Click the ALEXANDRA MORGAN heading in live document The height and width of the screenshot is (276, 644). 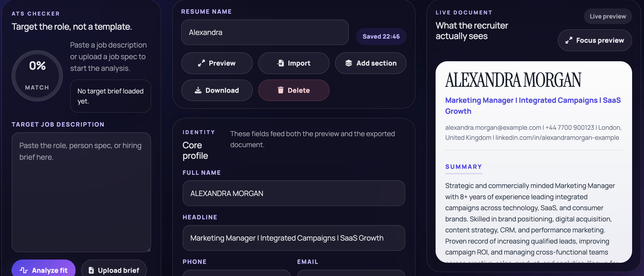[513, 80]
